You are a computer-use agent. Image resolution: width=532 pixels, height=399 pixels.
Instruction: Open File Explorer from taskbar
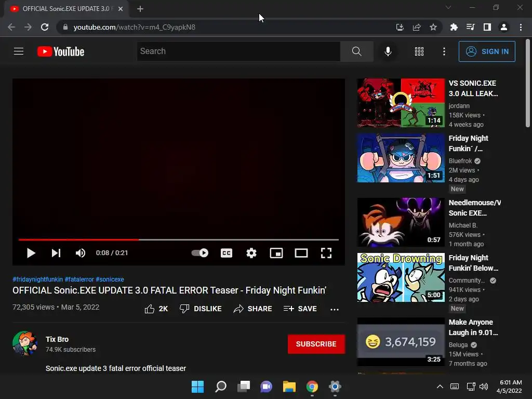click(x=289, y=387)
